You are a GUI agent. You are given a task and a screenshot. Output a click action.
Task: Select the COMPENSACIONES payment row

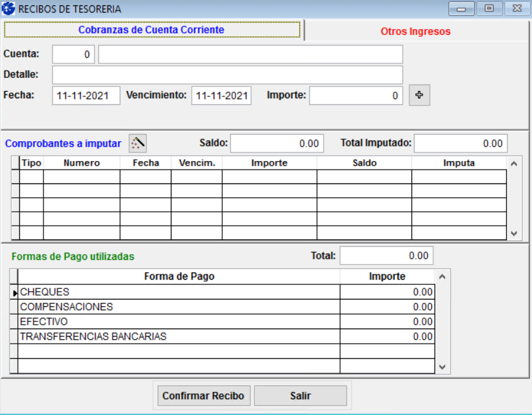coord(178,307)
